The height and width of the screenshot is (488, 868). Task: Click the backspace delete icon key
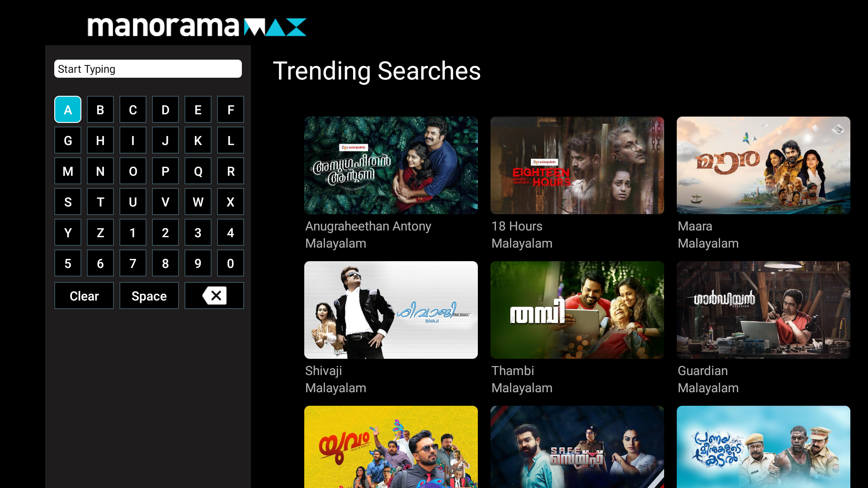click(214, 296)
